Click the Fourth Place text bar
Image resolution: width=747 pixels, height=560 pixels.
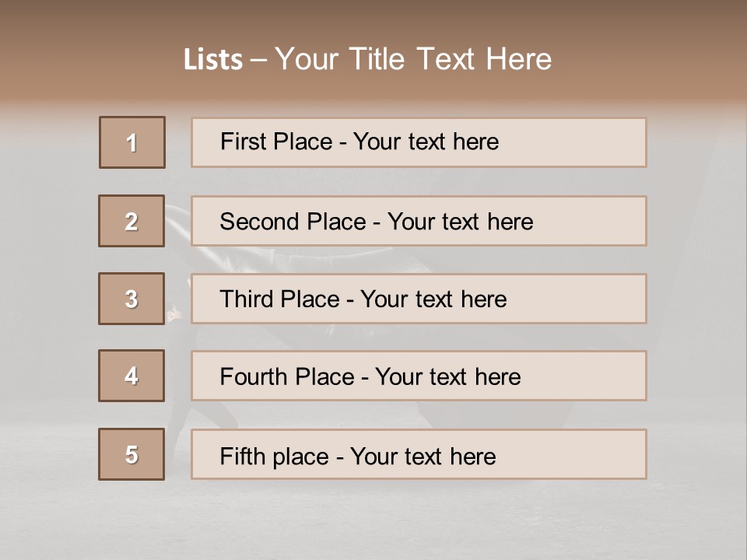point(419,376)
